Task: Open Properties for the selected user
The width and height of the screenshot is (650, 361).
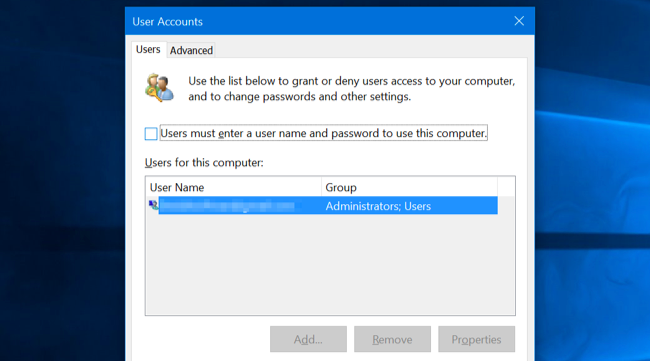Action: point(476,339)
